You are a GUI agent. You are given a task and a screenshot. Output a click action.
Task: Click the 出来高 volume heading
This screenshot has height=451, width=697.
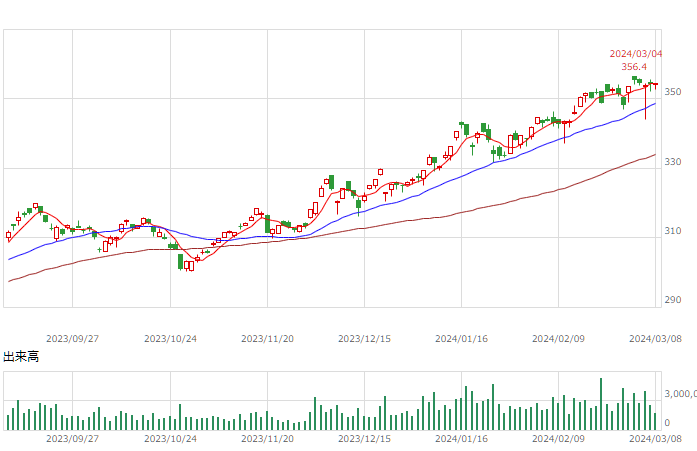click(x=21, y=356)
